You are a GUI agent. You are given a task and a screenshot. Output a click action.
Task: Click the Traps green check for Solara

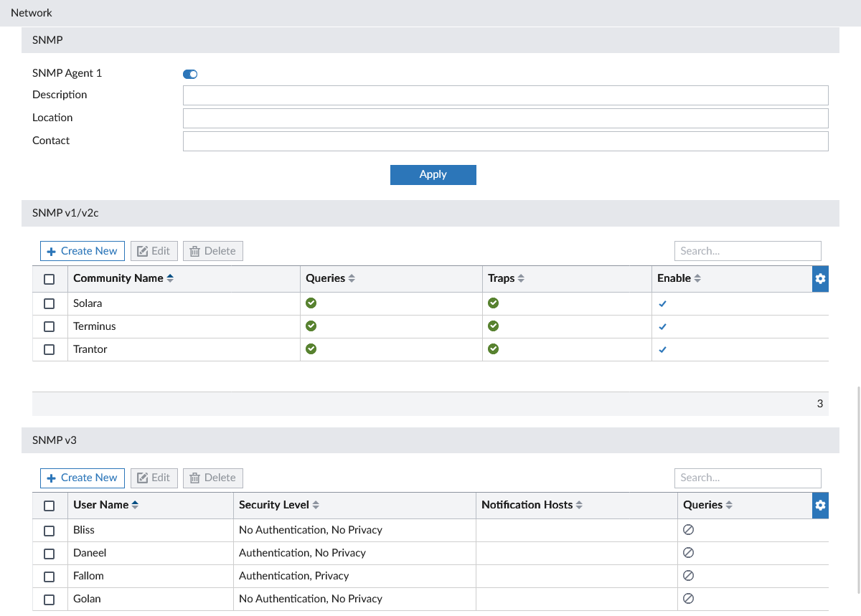(x=493, y=303)
